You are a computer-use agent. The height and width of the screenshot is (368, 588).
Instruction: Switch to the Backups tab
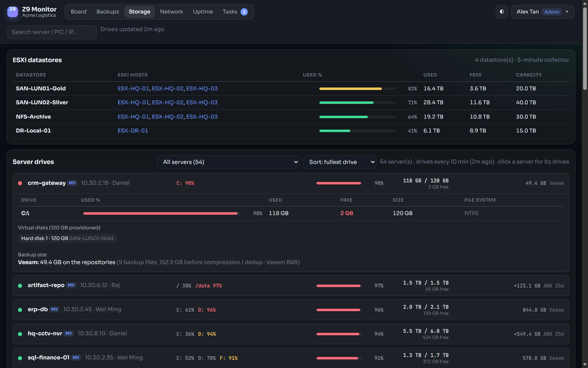click(108, 12)
